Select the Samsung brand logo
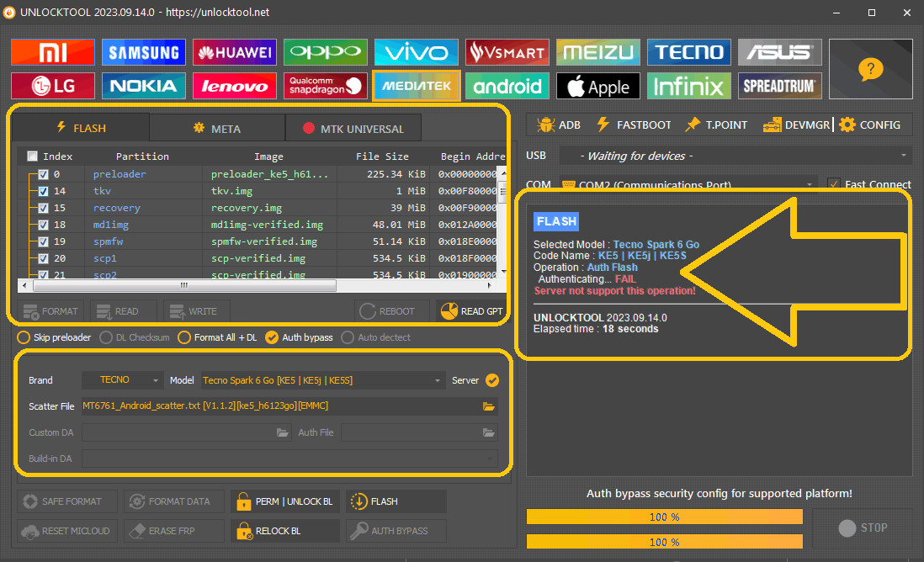The width and height of the screenshot is (924, 562). [144, 52]
